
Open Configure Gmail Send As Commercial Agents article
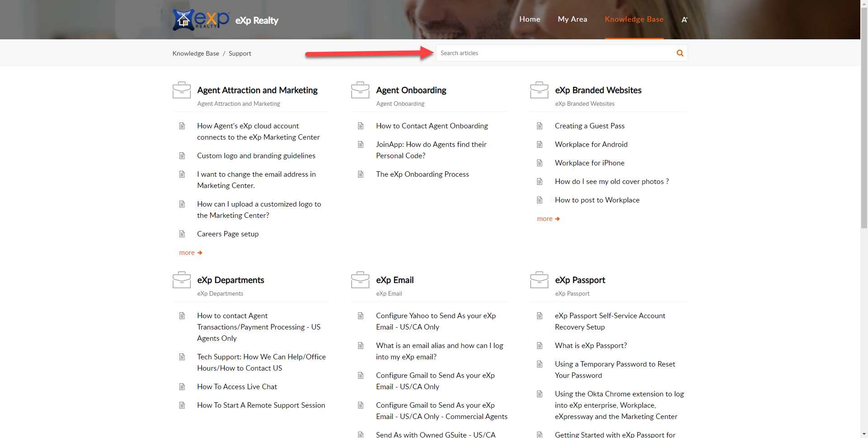click(442, 411)
